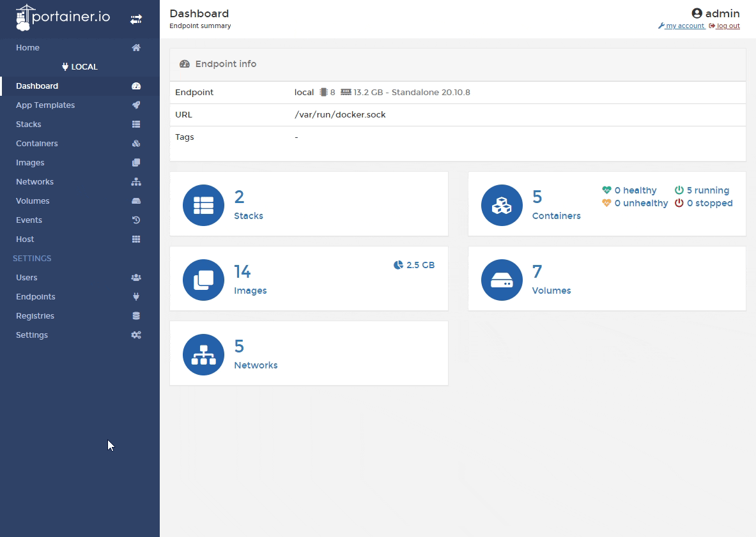This screenshot has width=756, height=537.
Task: Open the Networks sitemap icon tile
Action: click(x=203, y=354)
